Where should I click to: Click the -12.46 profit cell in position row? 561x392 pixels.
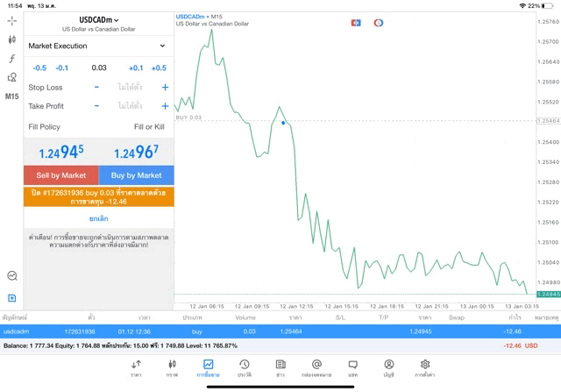click(x=512, y=331)
